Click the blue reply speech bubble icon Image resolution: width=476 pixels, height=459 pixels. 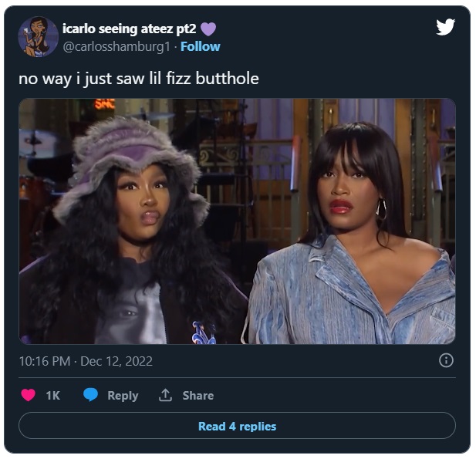coord(90,395)
